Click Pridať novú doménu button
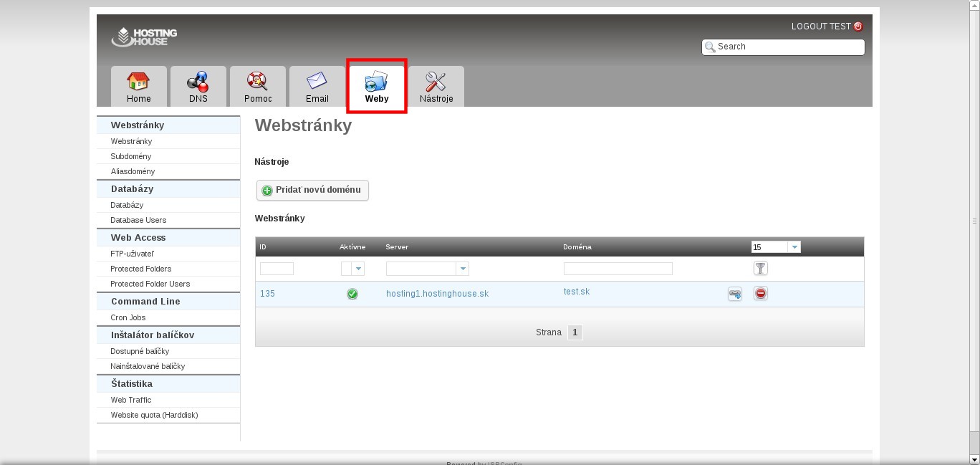This screenshot has width=980, height=465. pos(312,190)
